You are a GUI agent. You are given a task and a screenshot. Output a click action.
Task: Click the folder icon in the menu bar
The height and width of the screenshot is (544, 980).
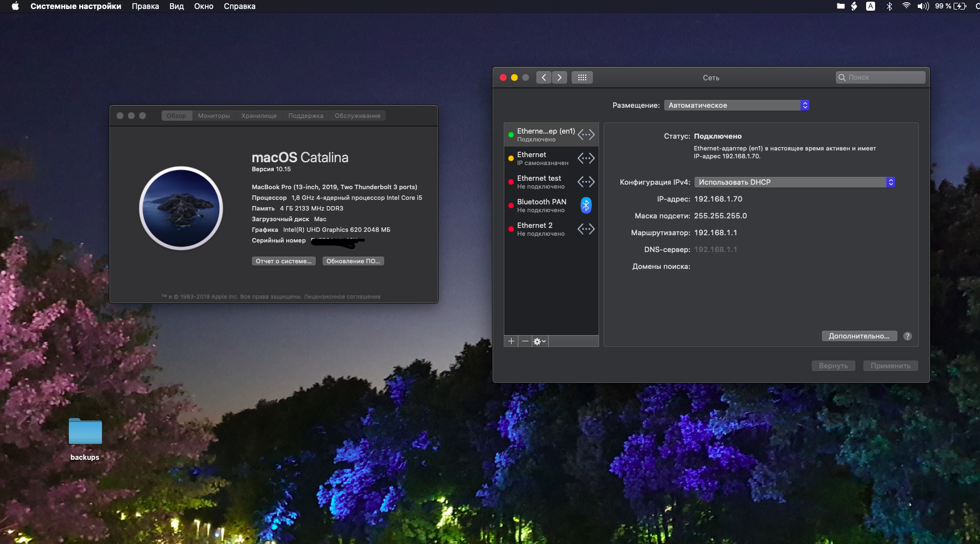[x=840, y=6]
